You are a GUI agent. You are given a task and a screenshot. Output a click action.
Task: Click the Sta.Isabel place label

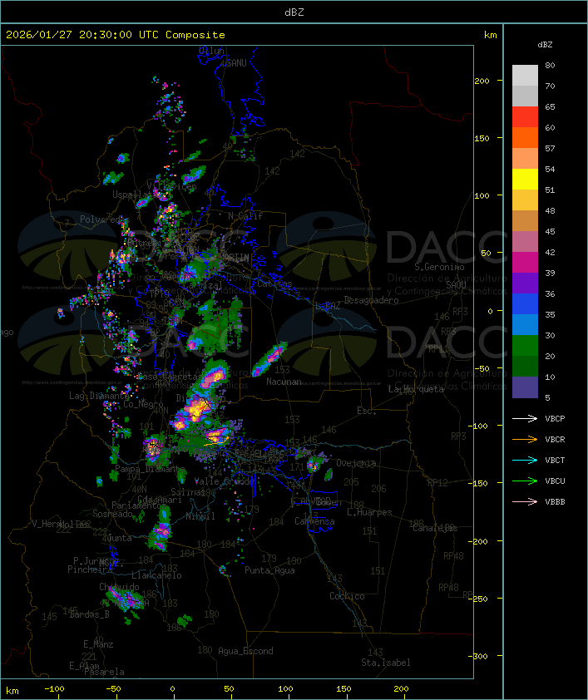point(386,663)
